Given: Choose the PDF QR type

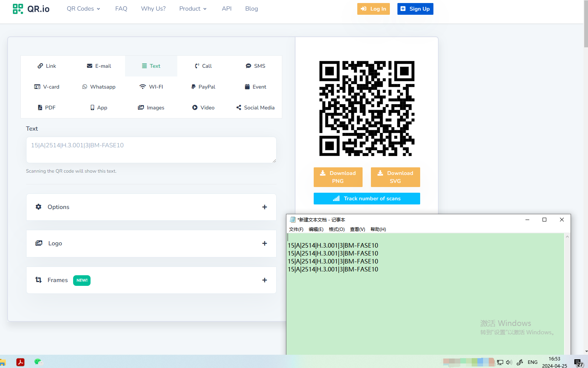Looking at the screenshot, I should coord(47,108).
